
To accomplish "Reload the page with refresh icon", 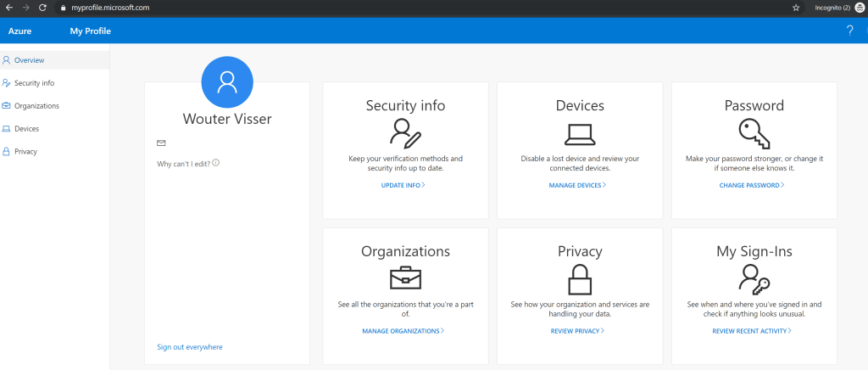I will (x=42, y=8).
